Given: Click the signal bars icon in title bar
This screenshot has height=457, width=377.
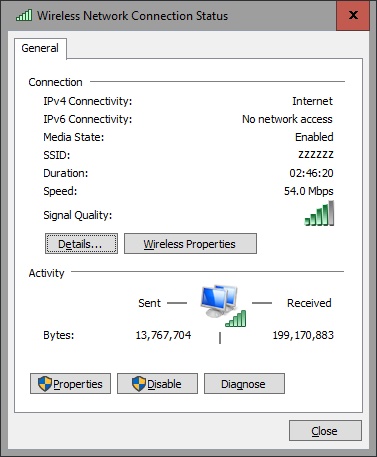Looking at the screenshot, I should [24, 15].
